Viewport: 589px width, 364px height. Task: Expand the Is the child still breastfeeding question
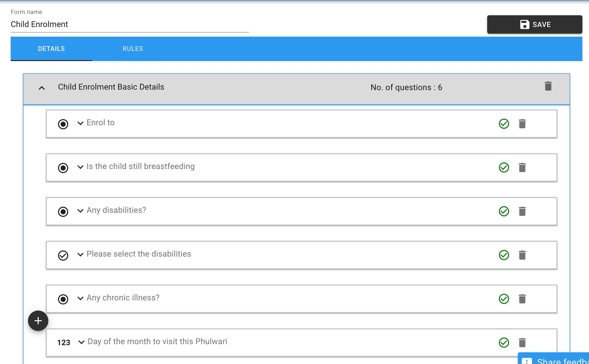(x=80, y=167)
